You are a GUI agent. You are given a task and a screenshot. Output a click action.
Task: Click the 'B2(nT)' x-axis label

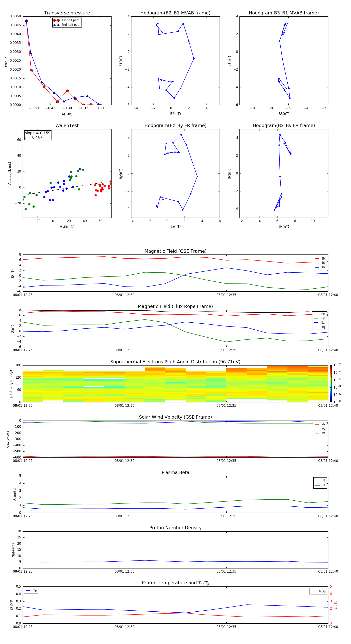tap(175, 114)
